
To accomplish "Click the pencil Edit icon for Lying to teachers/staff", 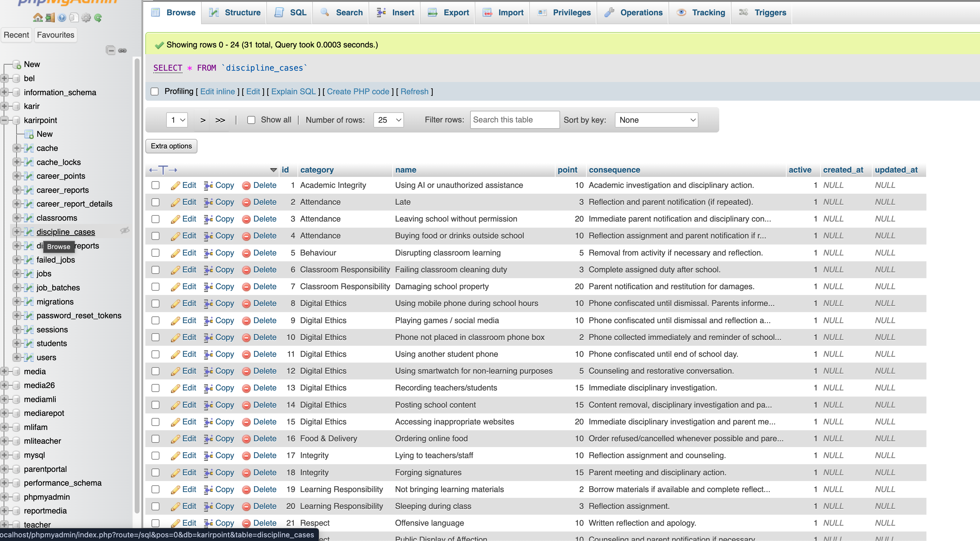I will point(175,455).
